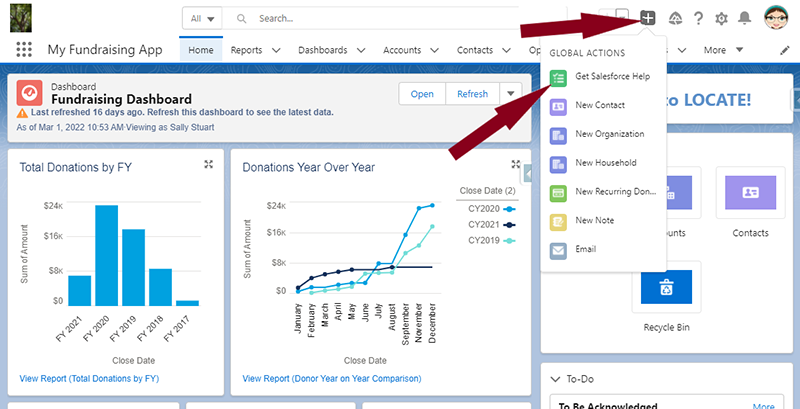The width and height of the screenshot is (800, 409).
Task: Open the dashboard actions dropdown arrow
Action: tap(510, 94)
